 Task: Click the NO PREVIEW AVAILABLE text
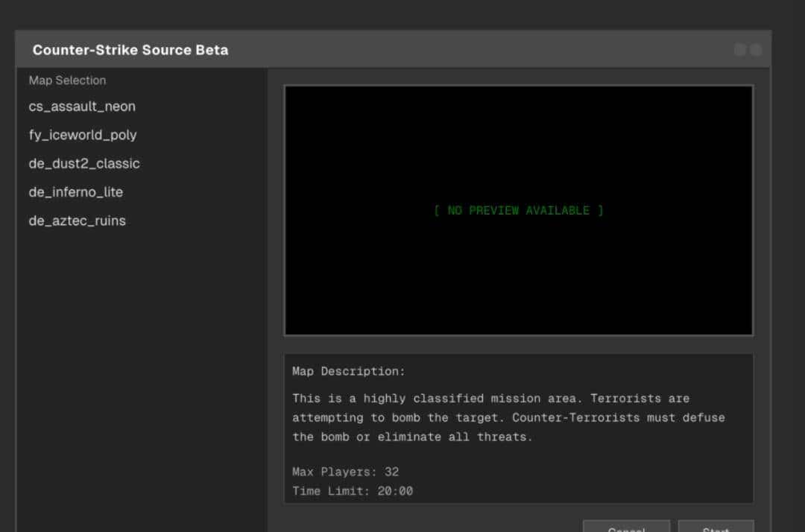click(518, 211)
